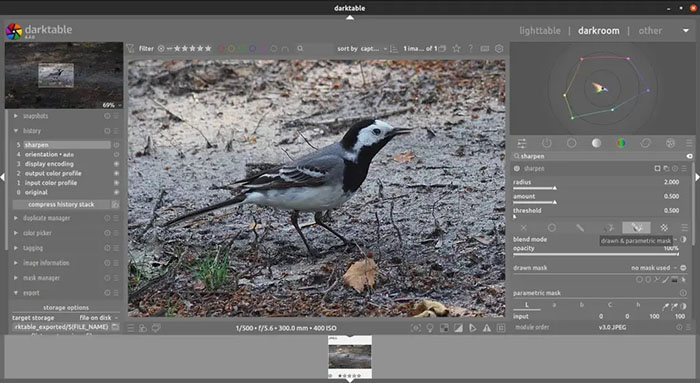
Task: Toggle guides overlay grid icon
Action: pos(501,328)
